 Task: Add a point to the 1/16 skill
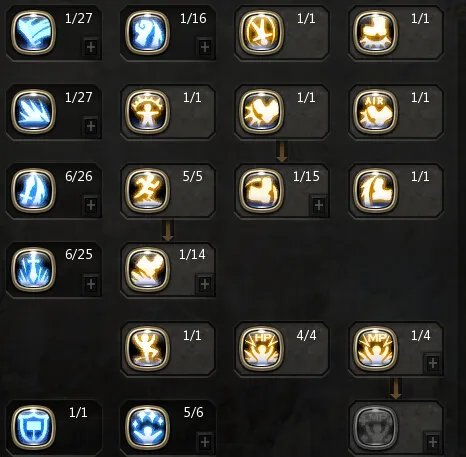tap(205, 47)
